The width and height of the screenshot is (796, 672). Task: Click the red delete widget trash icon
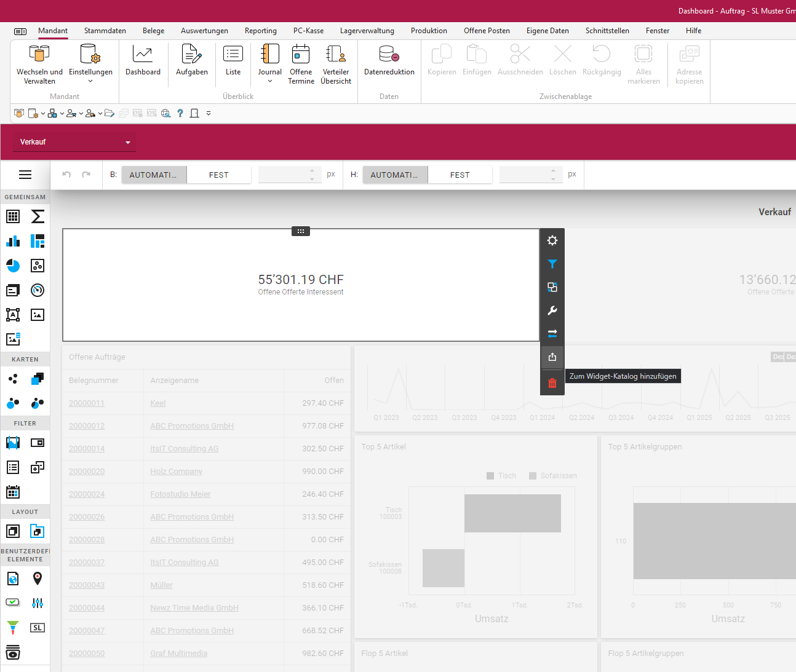coord(552,383)
